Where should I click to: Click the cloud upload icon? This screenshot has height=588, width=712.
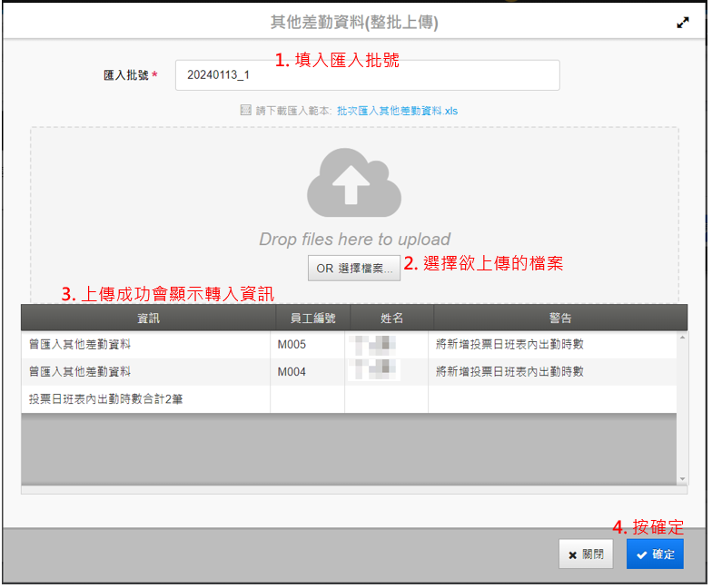[354, 182]
